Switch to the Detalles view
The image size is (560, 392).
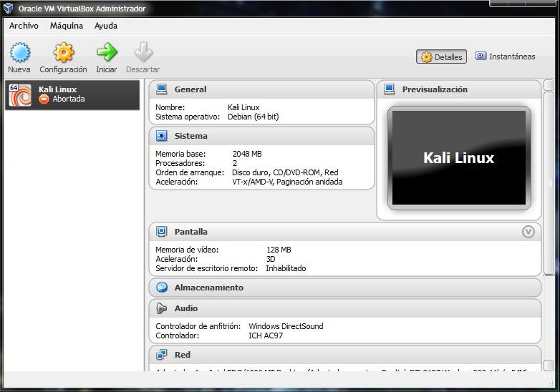coord(441,57)
